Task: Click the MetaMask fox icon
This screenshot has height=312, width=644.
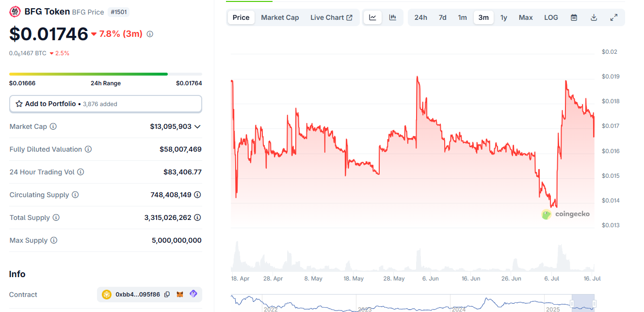Action: point(180,294)
